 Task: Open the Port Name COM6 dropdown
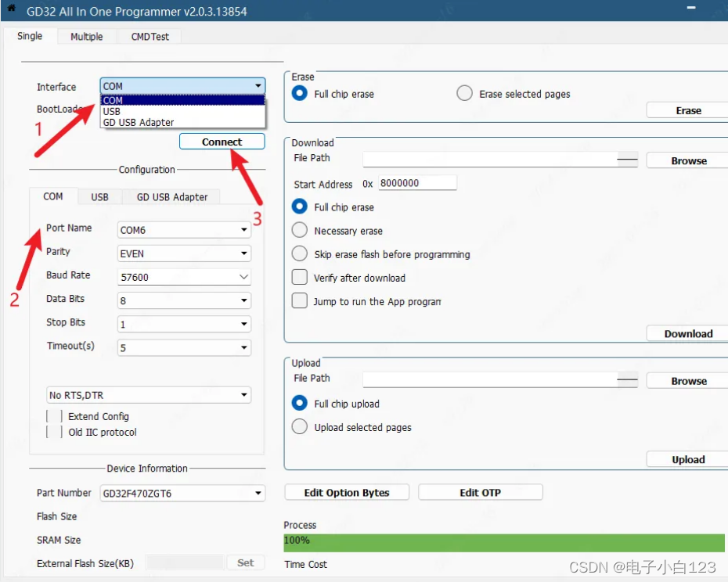[184, 230]
